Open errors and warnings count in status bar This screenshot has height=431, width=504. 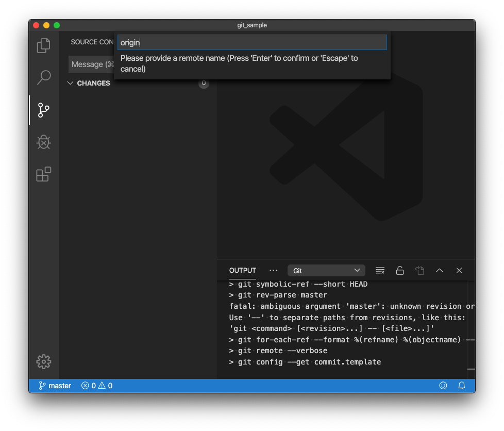tap(97, 386)
